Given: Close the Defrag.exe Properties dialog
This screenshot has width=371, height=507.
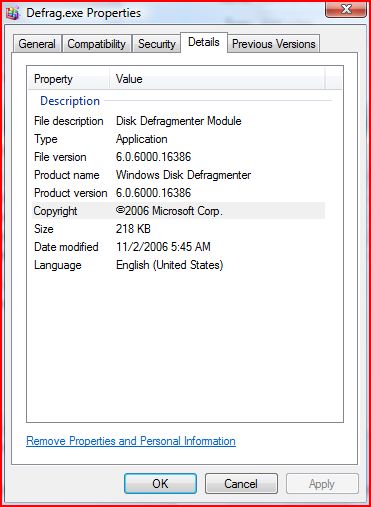Looking at the screenshot, I should tap(346, 9).
